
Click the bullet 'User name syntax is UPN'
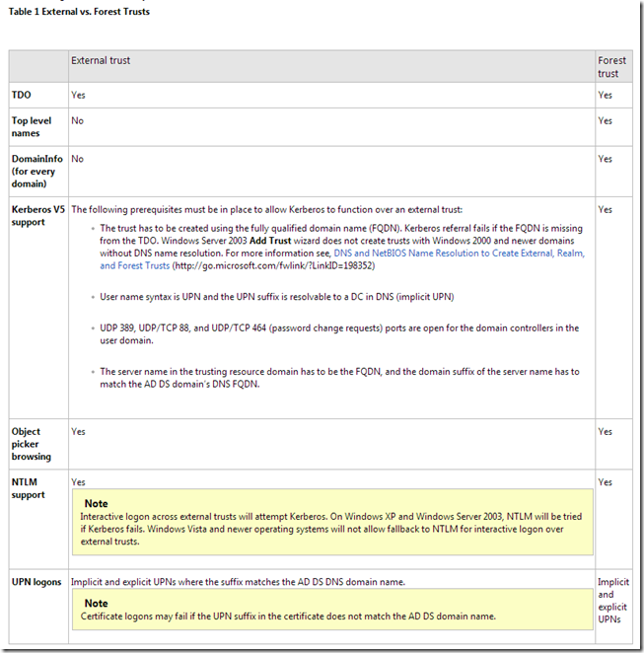pos(277,297)
